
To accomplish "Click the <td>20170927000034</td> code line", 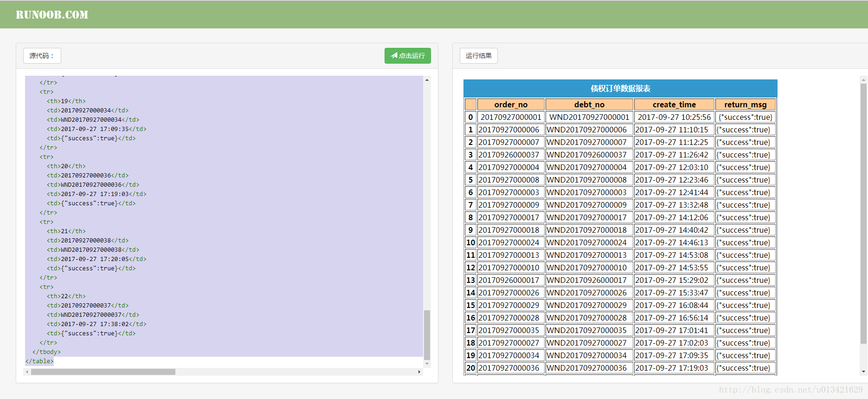I will (88, 110).
